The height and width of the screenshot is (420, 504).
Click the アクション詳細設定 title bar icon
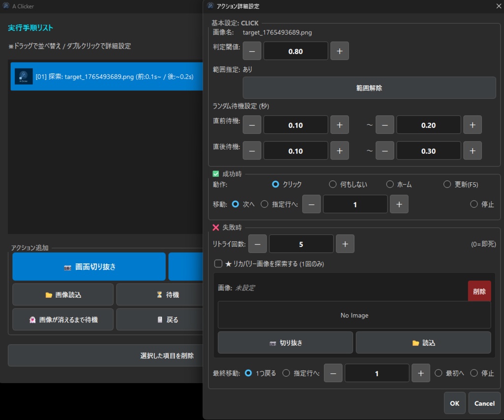[210, 6]
